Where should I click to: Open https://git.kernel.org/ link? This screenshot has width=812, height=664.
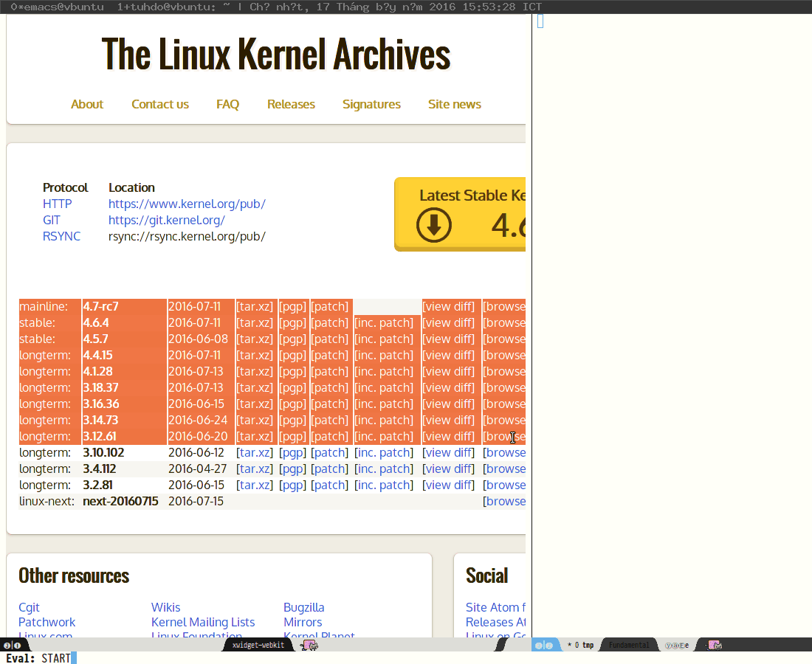pyautogui.click(x=167, y=220)
